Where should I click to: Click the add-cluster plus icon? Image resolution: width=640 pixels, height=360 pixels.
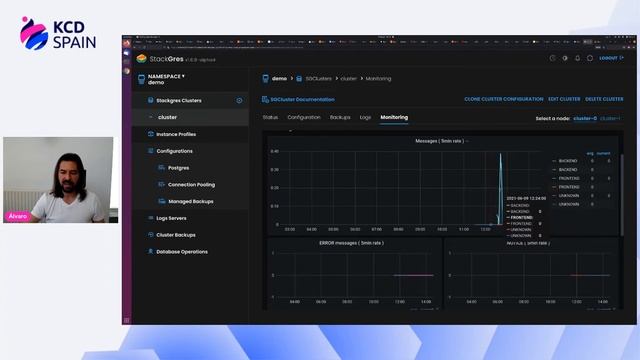[239, 100]
